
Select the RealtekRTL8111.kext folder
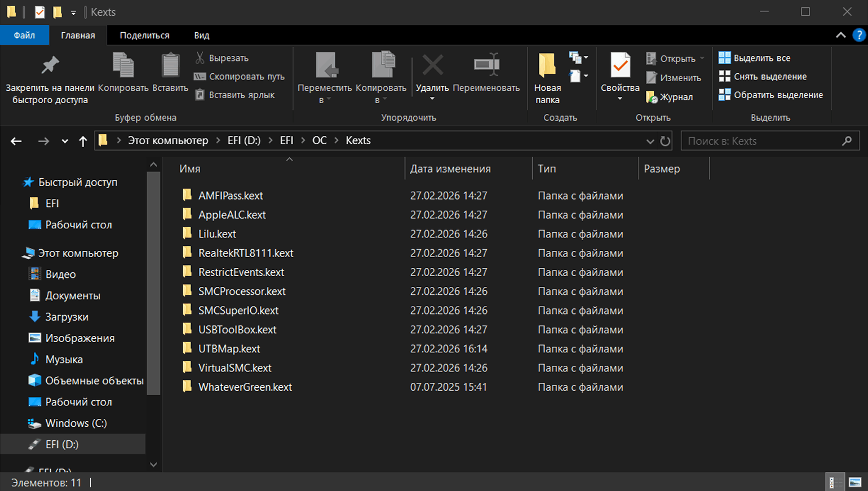246,253
